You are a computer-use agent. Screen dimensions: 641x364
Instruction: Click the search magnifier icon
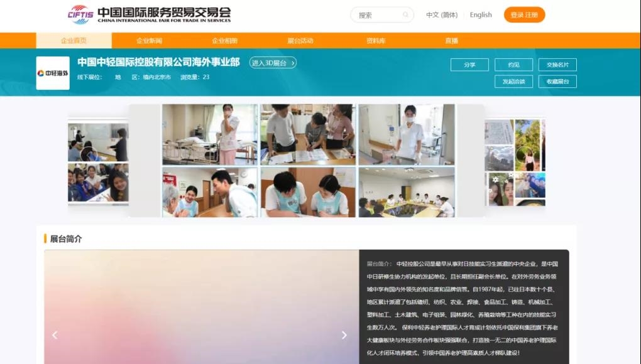pos(405,15)
